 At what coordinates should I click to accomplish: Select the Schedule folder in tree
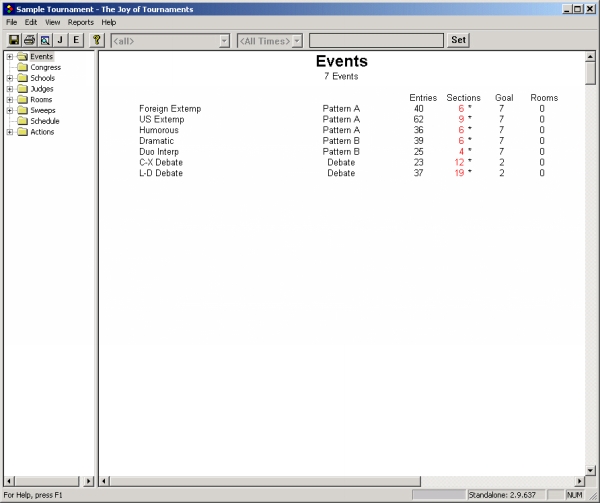click(x=45, y=121)
